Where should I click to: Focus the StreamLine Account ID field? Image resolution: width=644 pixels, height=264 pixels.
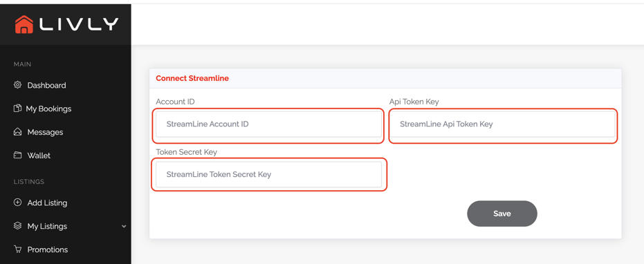pyautogui.click(x=268, y=124)
